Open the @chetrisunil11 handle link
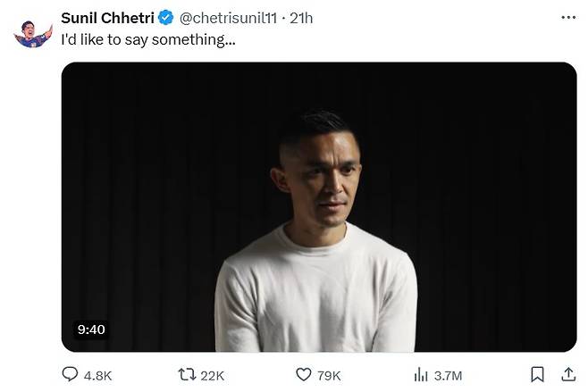This screenshot has width=588, height=392. coord(228,18)
